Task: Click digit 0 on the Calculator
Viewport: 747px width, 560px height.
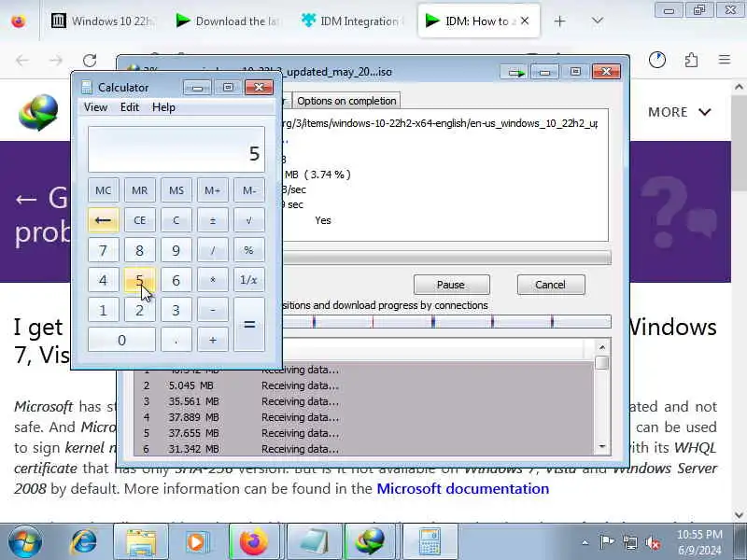Action: (x=121, y=340)
